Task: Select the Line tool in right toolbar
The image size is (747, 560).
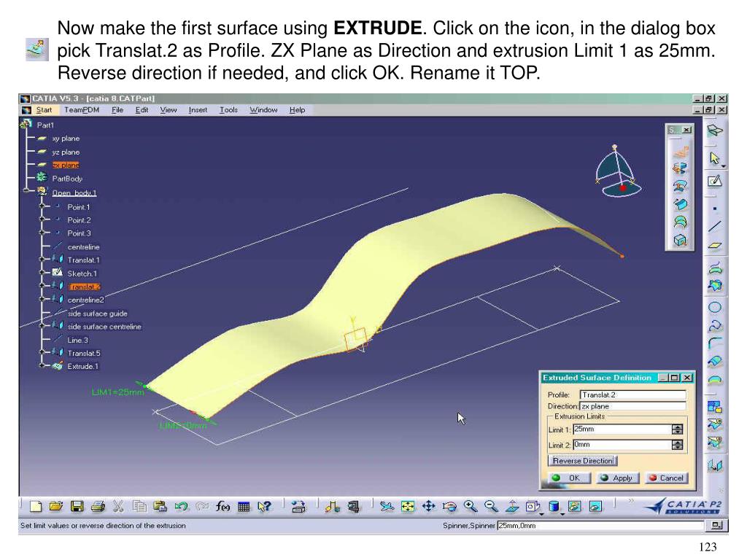Action: (715, 227)
